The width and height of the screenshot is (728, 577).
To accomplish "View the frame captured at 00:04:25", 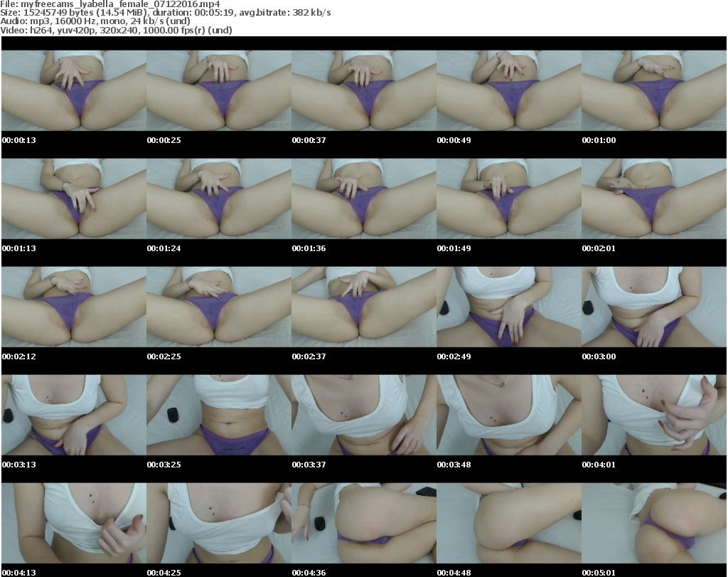I will [219, 523].
